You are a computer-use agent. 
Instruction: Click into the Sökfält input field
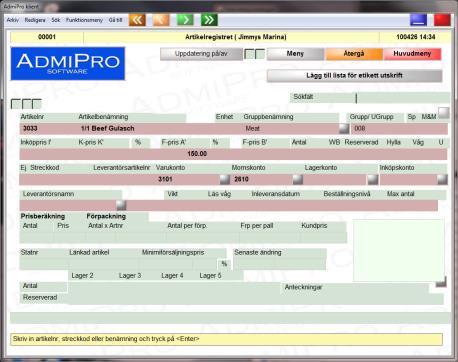[x=403, y=98]
